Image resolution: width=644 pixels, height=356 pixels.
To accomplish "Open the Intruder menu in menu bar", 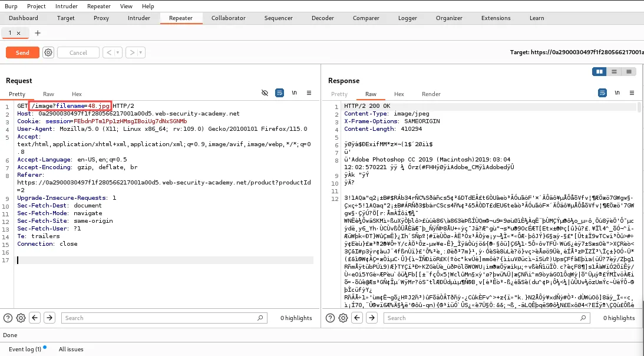I will click(x=66, y=6).
